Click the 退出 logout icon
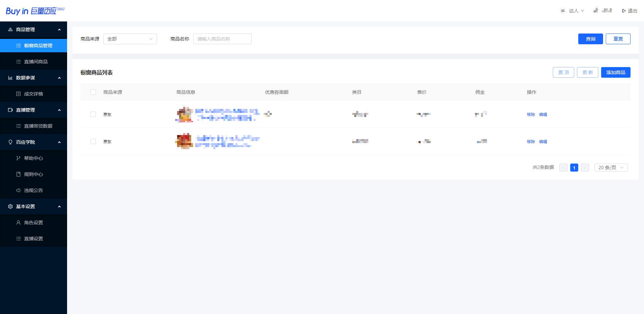 coord(624,11)
